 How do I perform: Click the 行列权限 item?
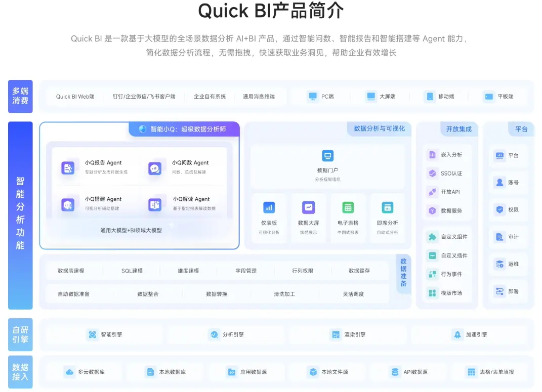(x=303, y=271)
